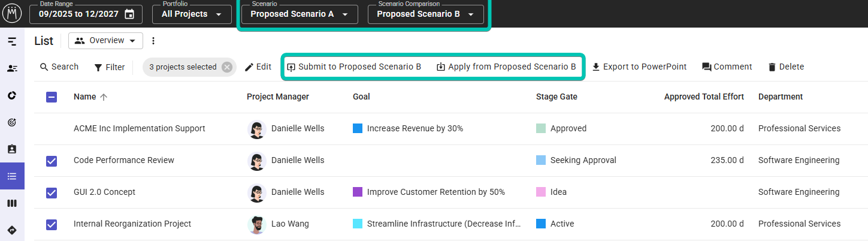Open the Date Range field 09/2025 to 12/2027

[86, 14]
